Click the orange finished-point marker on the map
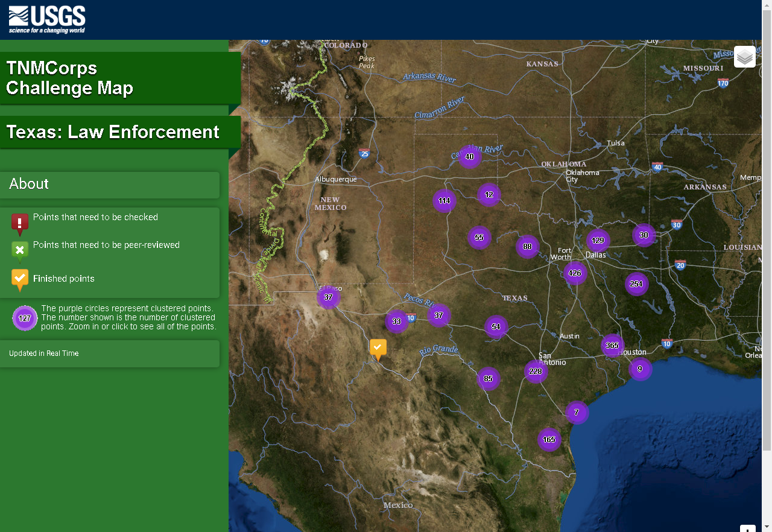 point(378,350)
